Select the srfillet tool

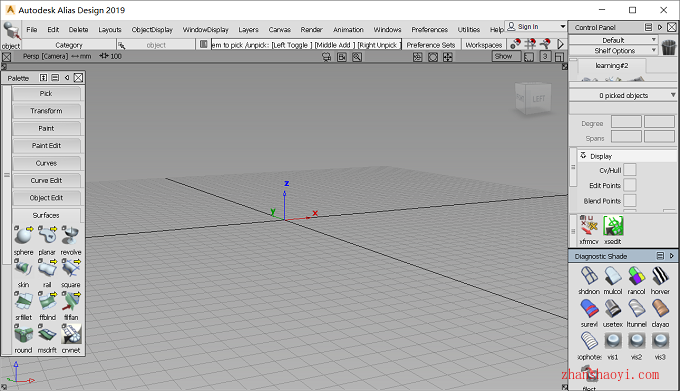tap(23, 301)
